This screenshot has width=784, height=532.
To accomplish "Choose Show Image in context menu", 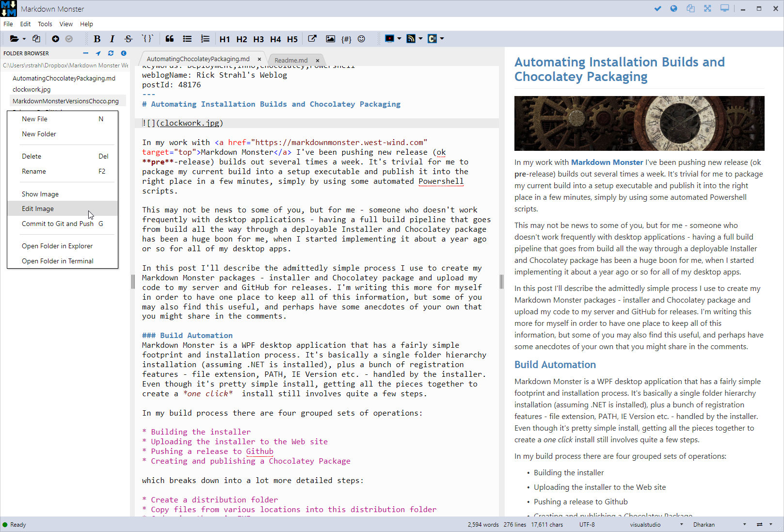I will tap(63, 194).
